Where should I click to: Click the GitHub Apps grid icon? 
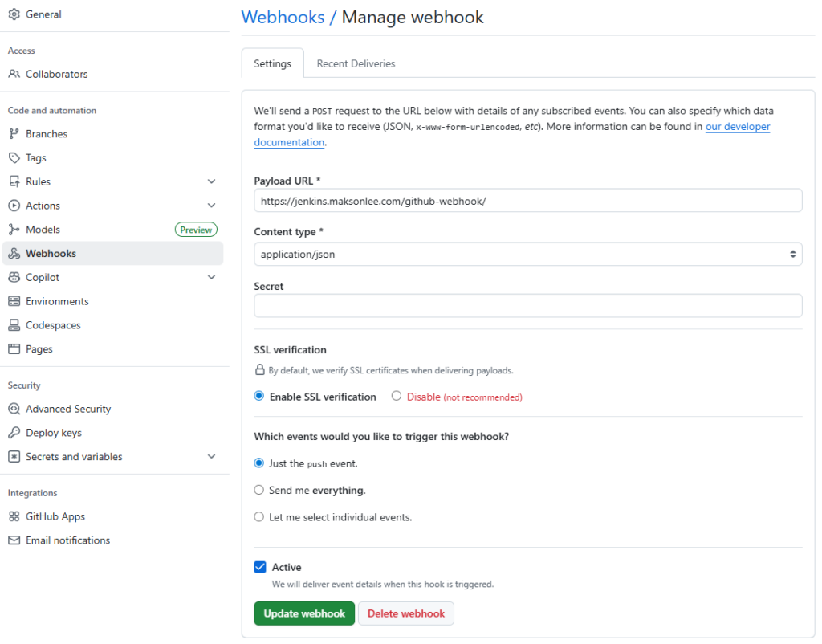pos(14,516)
